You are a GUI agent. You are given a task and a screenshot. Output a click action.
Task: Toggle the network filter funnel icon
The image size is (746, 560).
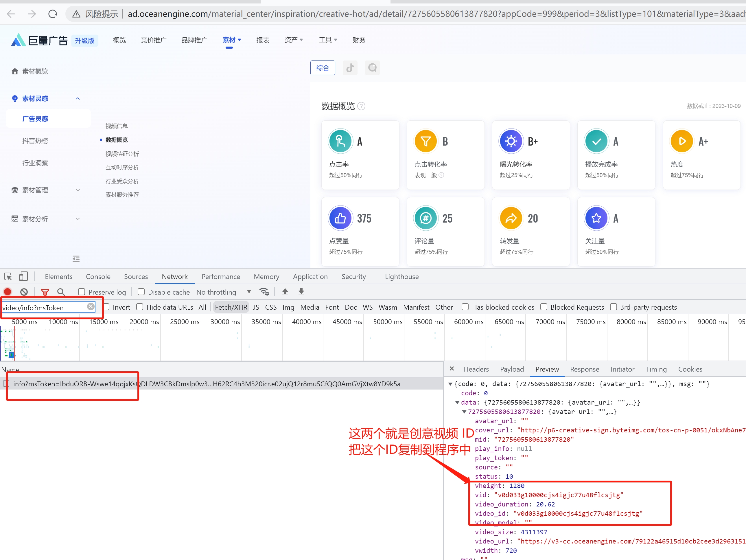coord(45,292)
